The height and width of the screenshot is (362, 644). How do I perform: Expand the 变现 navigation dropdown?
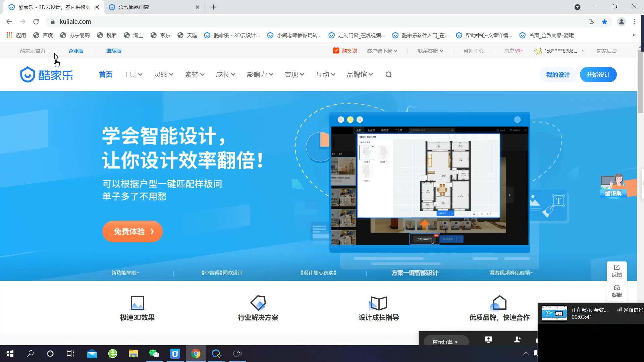pyautogui.click(x=294, y=74)
